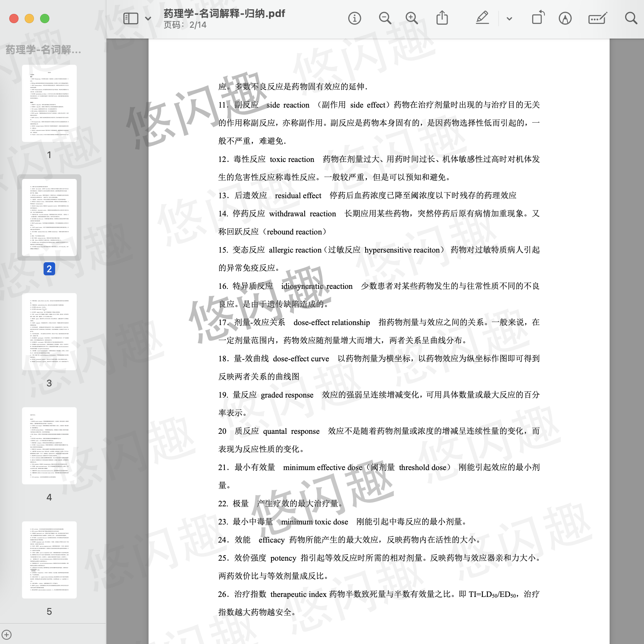Zoom in on the PDF page

pyautogui.click(x=411, y=19)
